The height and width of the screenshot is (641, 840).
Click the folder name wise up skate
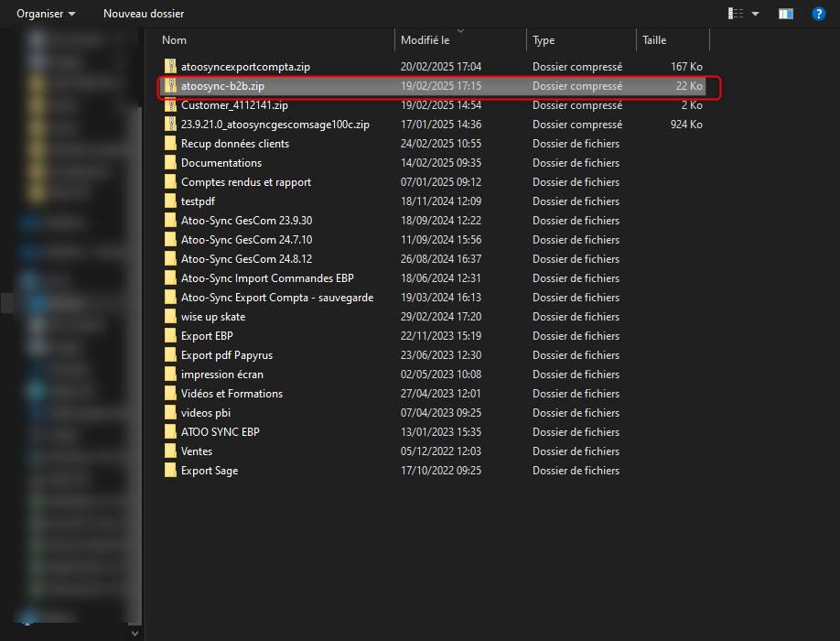[213, 317]
